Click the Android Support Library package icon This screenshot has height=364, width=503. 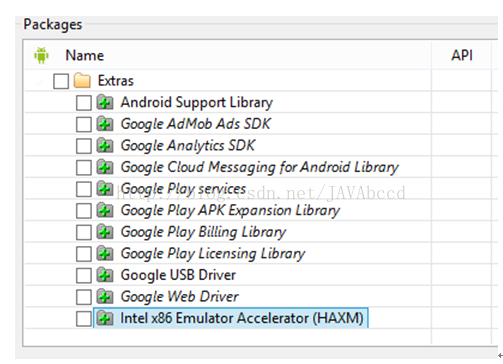coord(105,102)
